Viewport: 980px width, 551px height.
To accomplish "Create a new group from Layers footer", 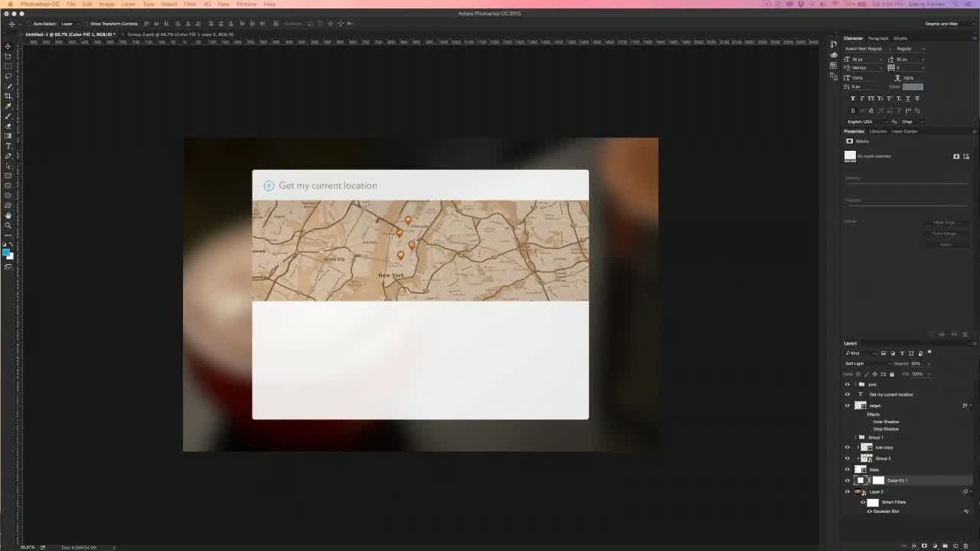I will click(945, 546).
